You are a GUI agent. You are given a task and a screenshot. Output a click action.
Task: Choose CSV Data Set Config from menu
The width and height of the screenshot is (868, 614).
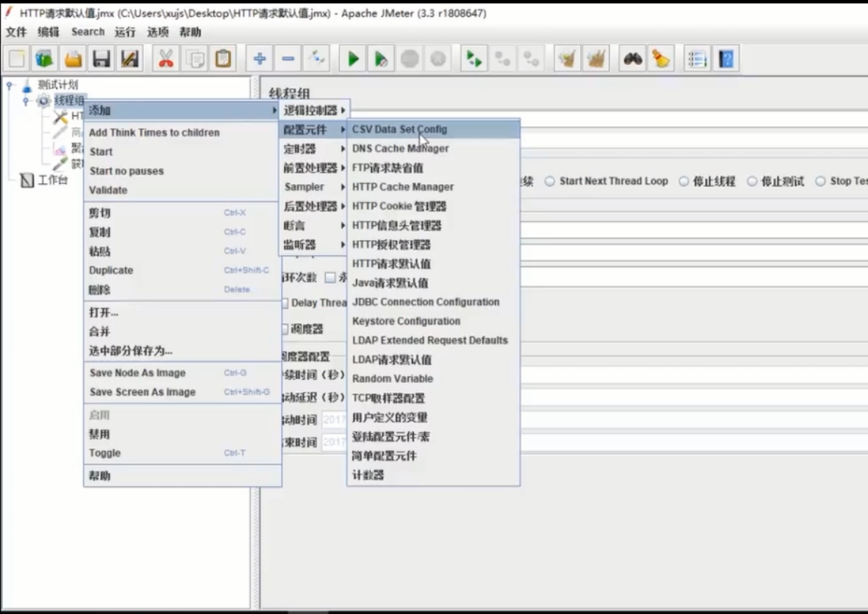[400, 129]
